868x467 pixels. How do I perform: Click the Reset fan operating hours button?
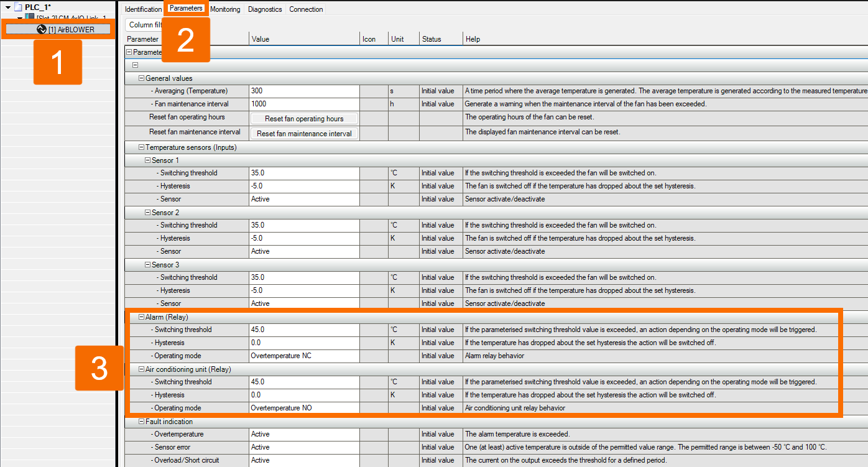coord(304,119)
